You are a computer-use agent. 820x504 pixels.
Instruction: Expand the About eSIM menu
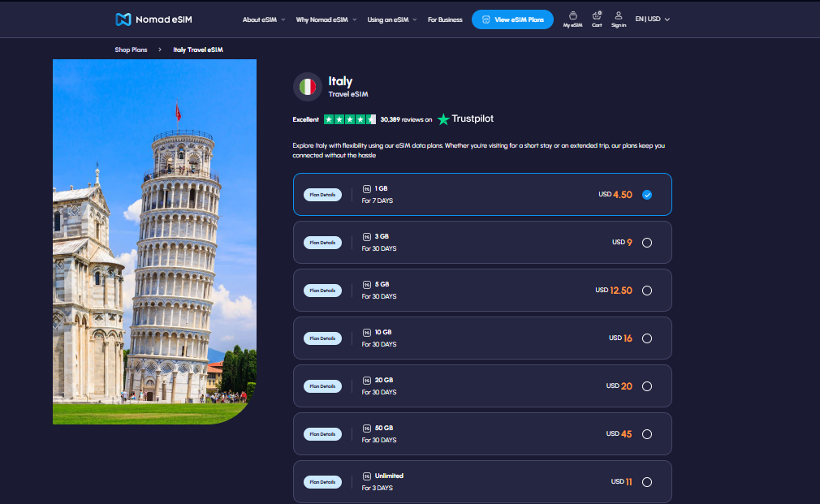pos(264,19)
